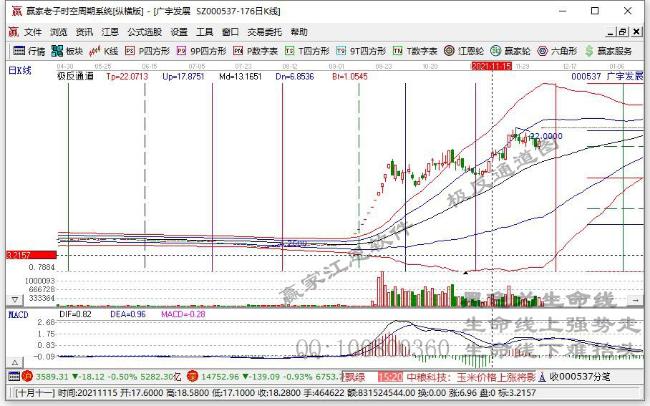Minimize the inner chart window

tap(611, 32)
